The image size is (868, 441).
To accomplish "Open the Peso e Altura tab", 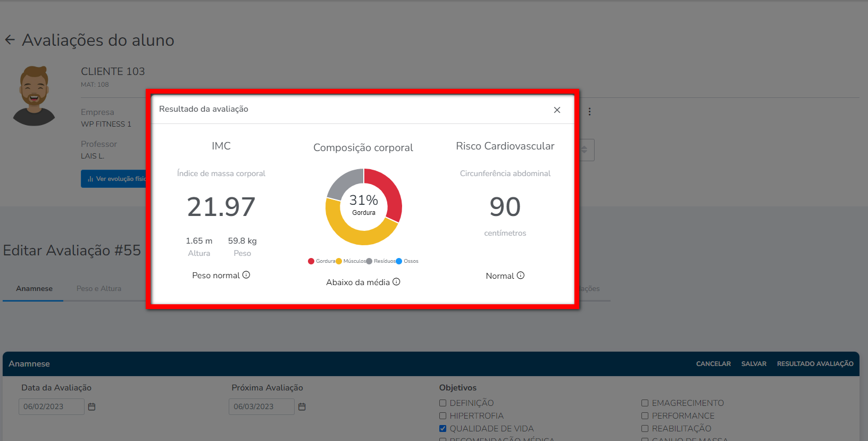I will point(99,289).
